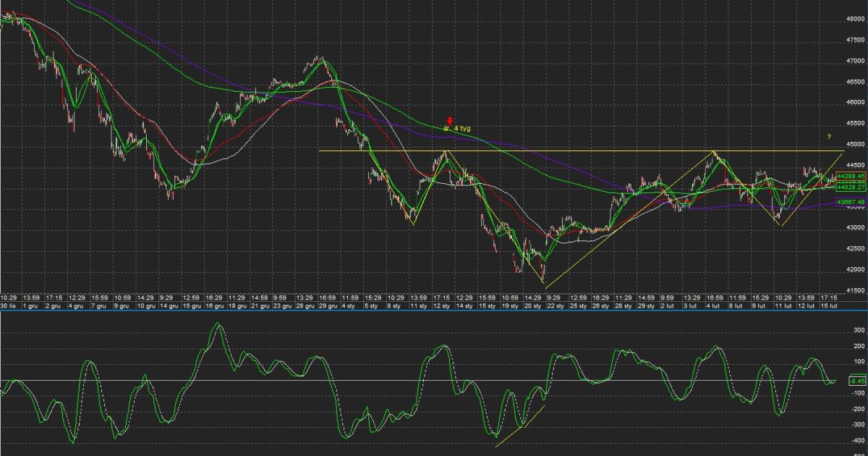Click the 48000 price axis label
868x456 pixels.
(856, 20)
